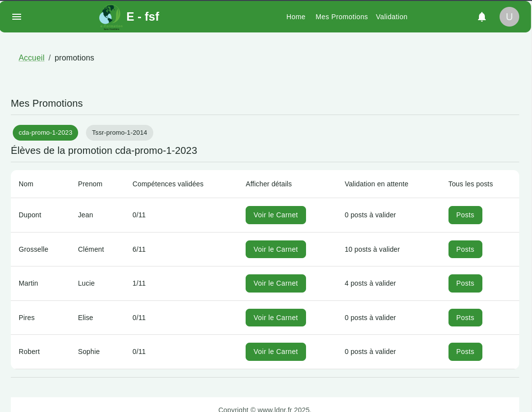Image resolution: width=532 pixels, height=412 pixels.
Task: Go to Home in navigation bar
Action: [x=296, y=17]
